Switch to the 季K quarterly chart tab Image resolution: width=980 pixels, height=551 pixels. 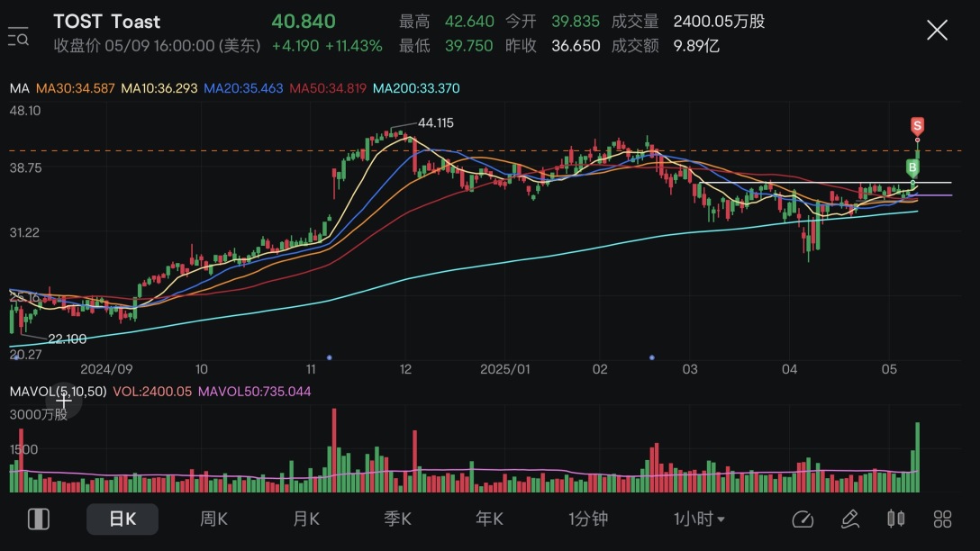tap(397, 519)
